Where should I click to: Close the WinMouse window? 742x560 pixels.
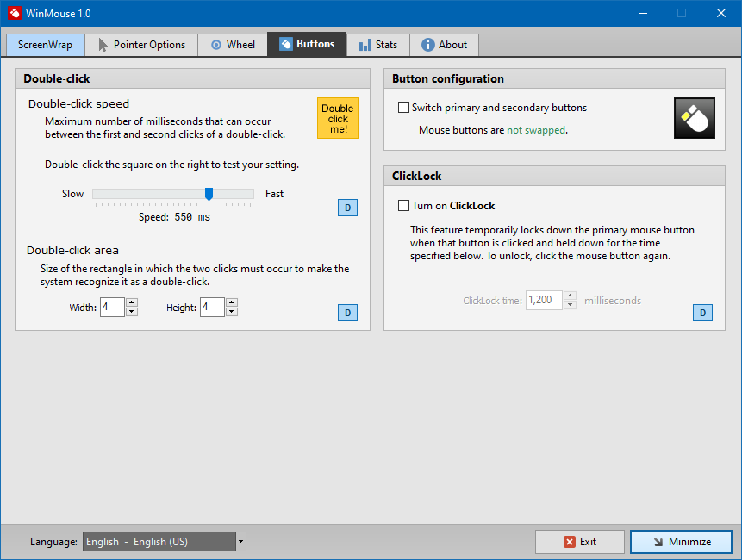[721, 13]
